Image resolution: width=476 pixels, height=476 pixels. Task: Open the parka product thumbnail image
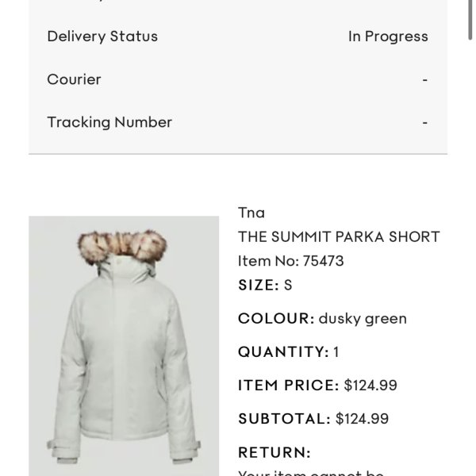coord(124,346)
